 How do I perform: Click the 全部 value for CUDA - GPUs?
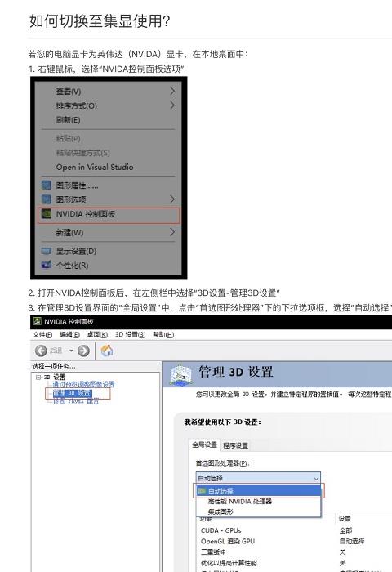click(x=345, y=530)
